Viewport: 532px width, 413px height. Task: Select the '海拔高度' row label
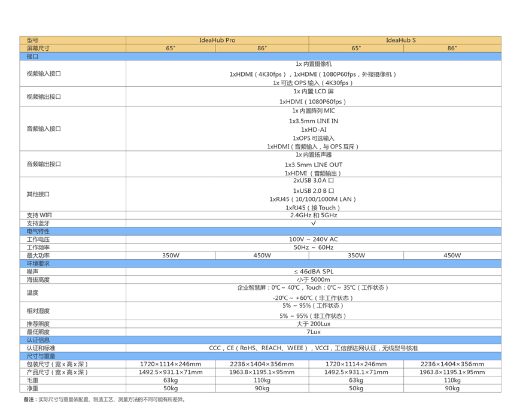(x=38, y=280)
